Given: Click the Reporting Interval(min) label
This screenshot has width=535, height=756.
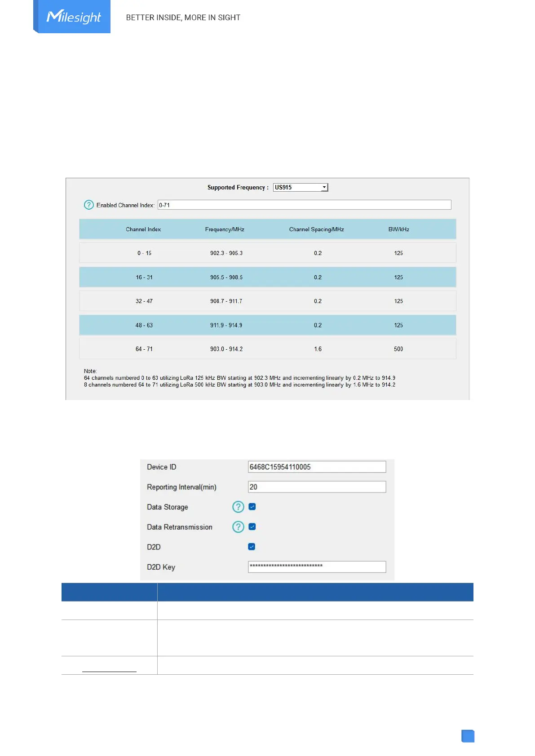Looking at the screenshot, I should click(181, 487).
